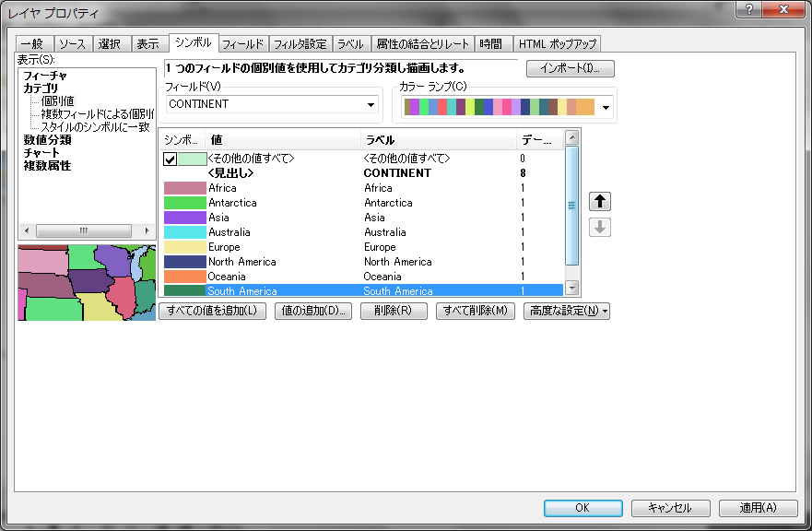Click the Africa symbol swatch
Screen dimensions: 812x531
(184, 188)
